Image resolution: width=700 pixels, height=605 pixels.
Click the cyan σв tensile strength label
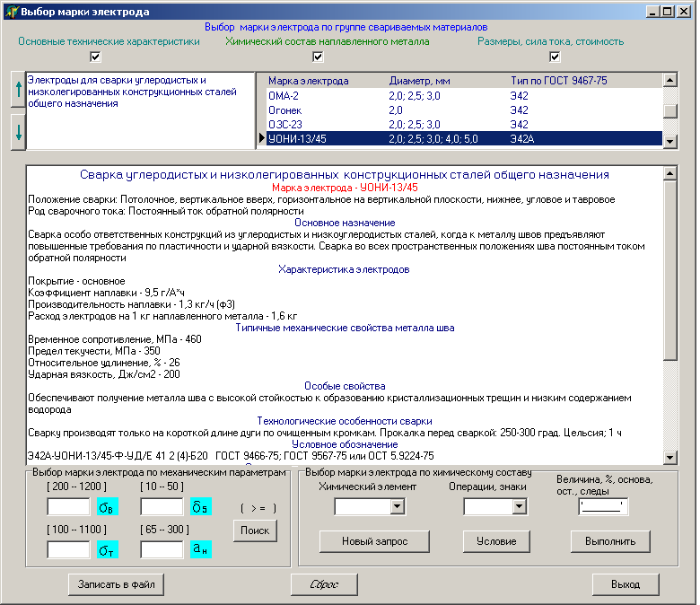(x=107, y=507)
